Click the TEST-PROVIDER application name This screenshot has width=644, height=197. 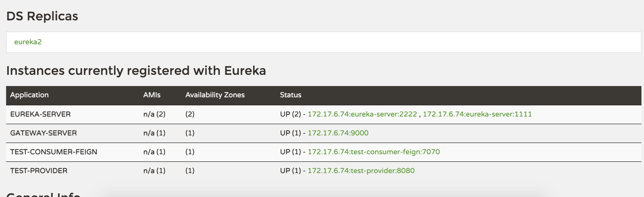[39, 171]
